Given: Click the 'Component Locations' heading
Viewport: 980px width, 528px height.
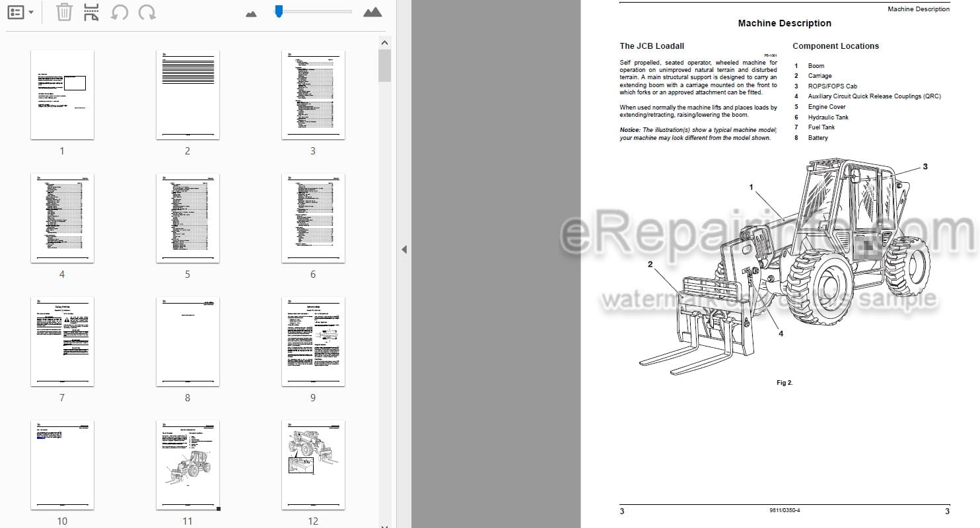Looking at the screenshot, I should click(835, 46).
